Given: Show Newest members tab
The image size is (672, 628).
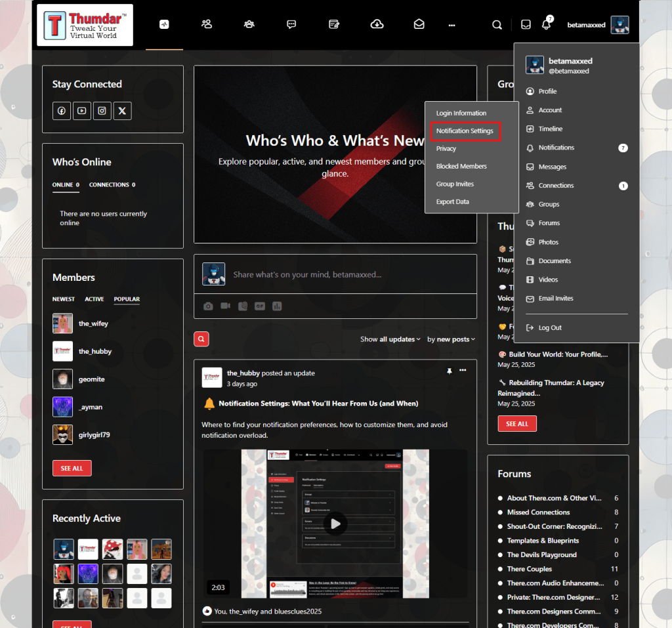Looking at the screenshot, I should tap(64, 299).
